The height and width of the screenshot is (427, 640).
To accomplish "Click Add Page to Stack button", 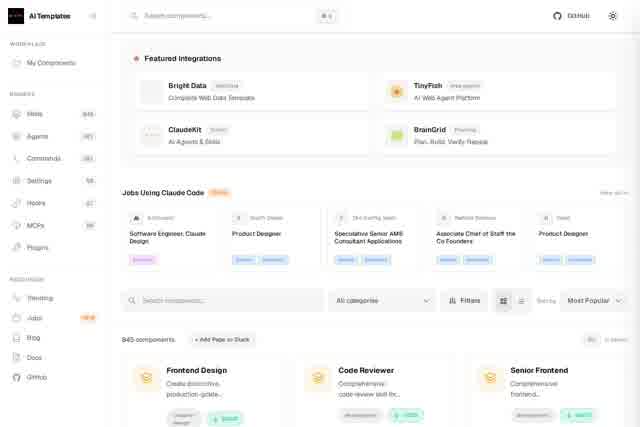I will 222,340.
